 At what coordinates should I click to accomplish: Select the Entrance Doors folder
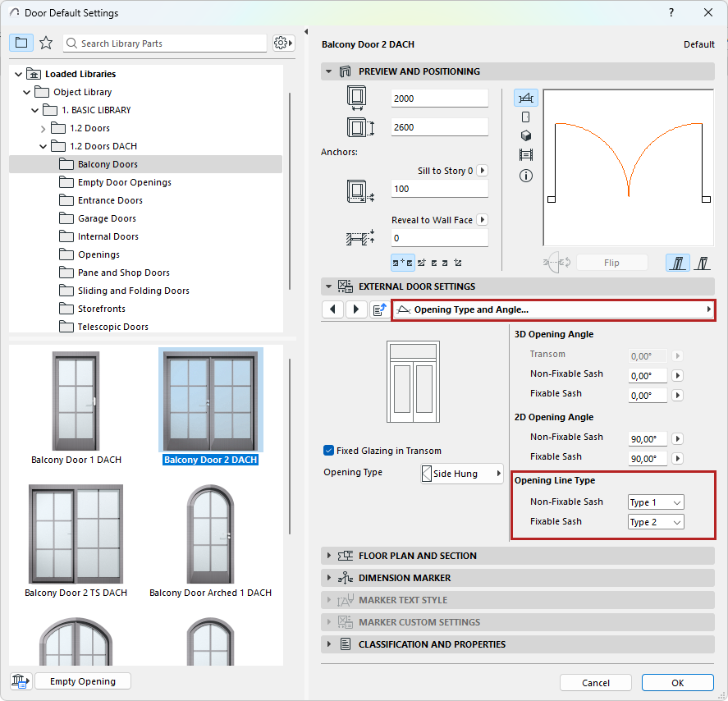coord(110,200)
